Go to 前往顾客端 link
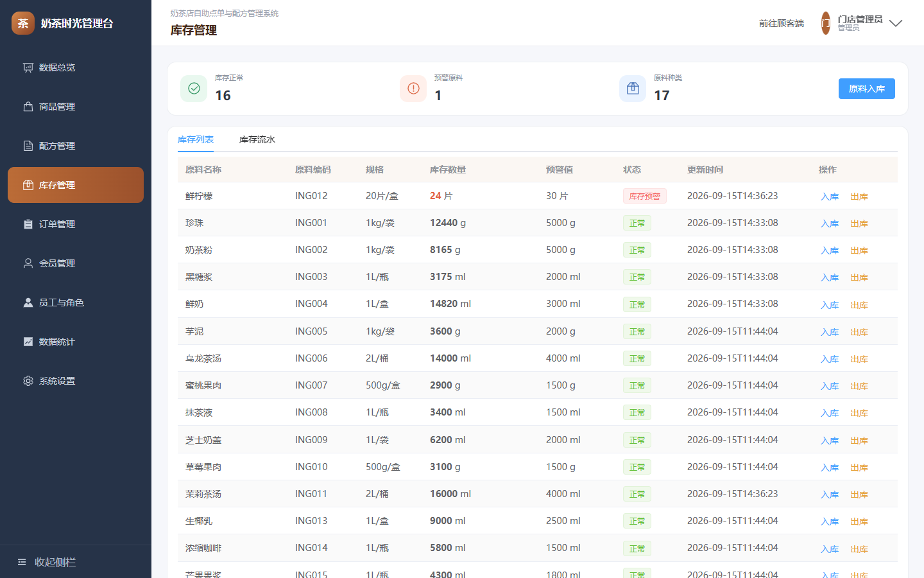This screenshot has width=924, height=578. tap(782, 23)
